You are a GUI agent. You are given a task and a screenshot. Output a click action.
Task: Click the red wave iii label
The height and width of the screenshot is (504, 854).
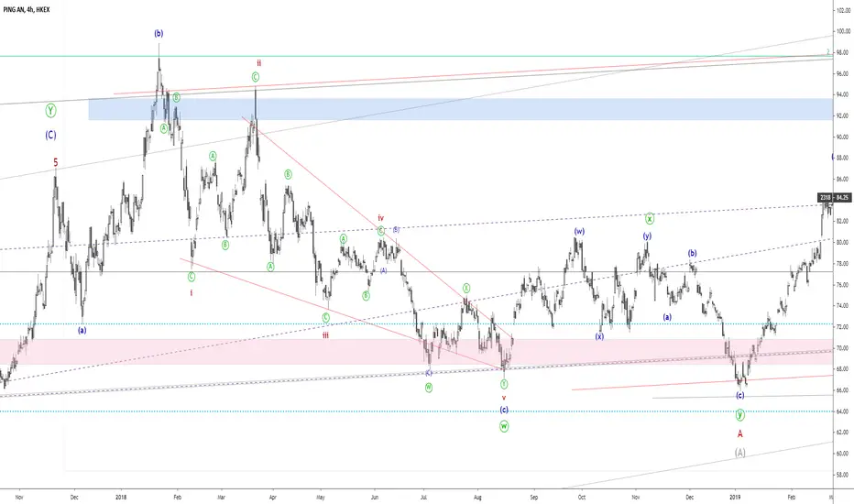point(325,335)
